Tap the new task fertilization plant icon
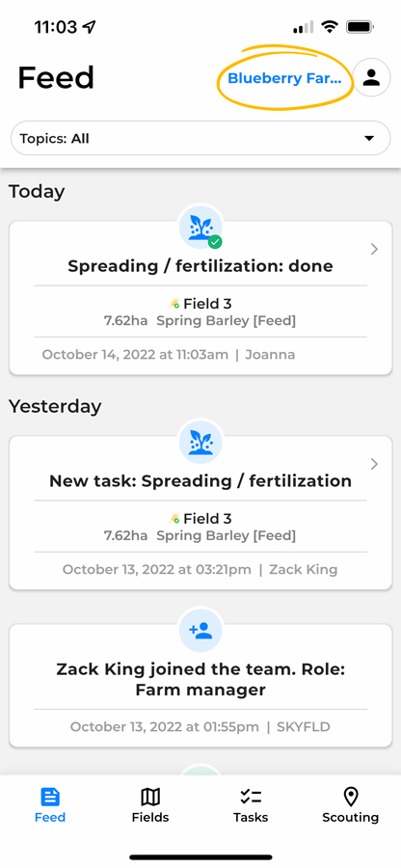 (x=200, y=443)
